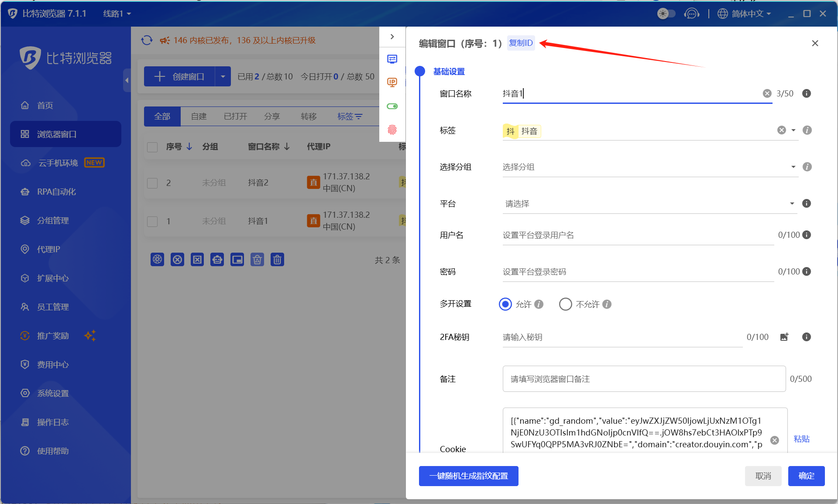Viewport: 838px width, 504px height.
Task: Click the trash delete icon below window list
Action: pos(277,260)
